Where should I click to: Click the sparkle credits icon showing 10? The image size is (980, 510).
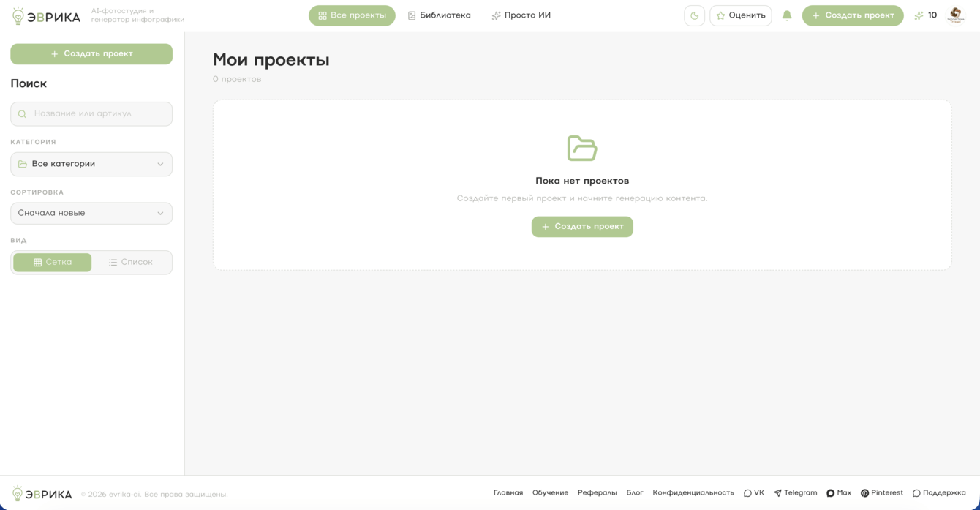919,15
